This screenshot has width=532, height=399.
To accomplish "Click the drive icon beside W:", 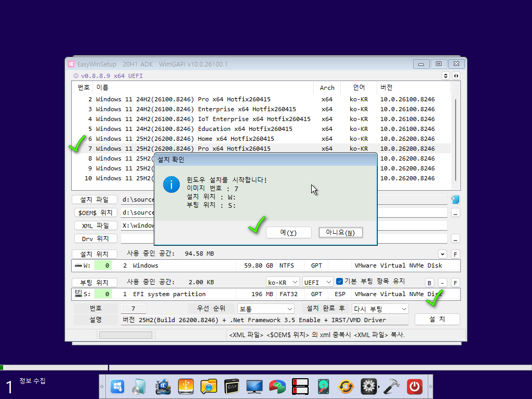I will point(78,265).
